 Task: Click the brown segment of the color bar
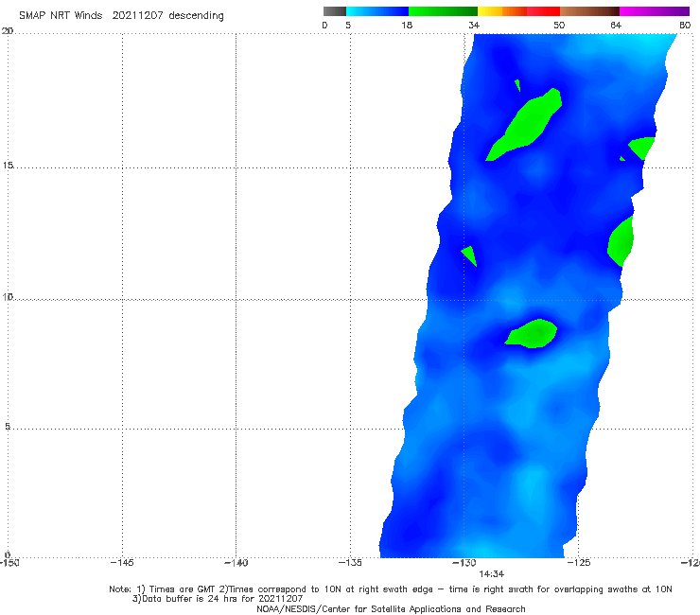[x=589, y=11]
